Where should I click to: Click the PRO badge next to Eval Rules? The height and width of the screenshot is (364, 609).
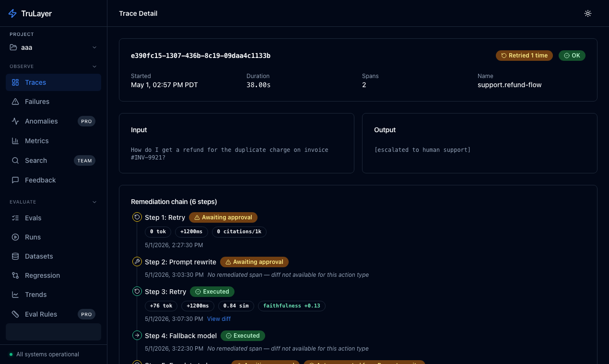(x=86, y=314)
